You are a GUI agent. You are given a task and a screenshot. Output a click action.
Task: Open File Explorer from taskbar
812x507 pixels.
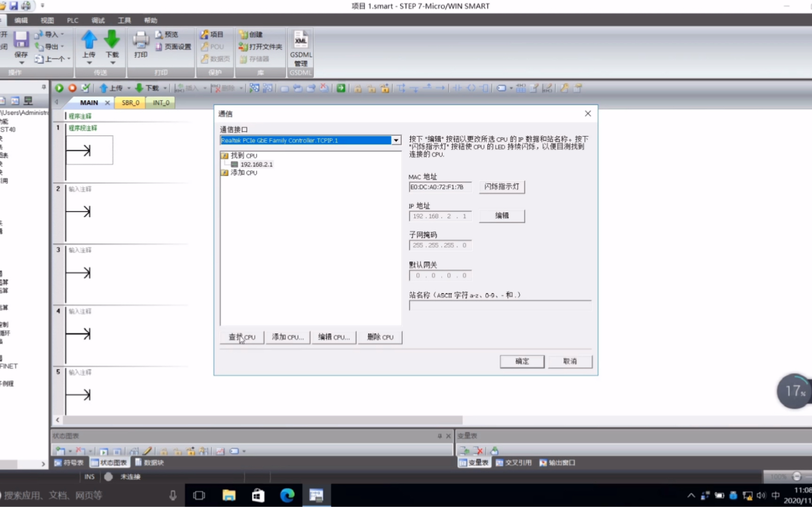tap(229, 495)
